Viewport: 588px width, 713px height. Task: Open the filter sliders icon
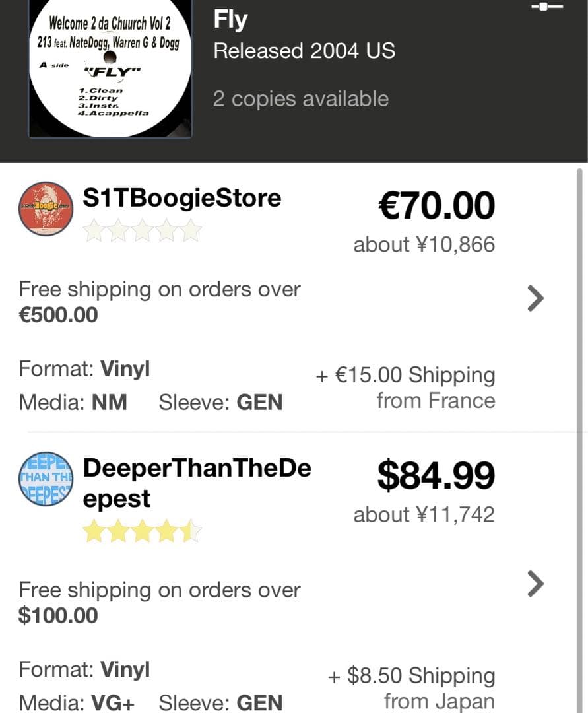[x=547, y=7]
